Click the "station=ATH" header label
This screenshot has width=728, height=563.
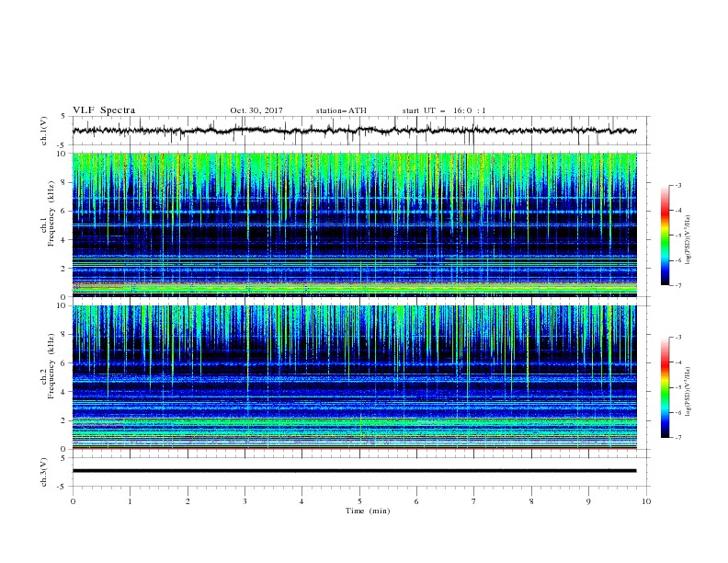click(341, 110)
